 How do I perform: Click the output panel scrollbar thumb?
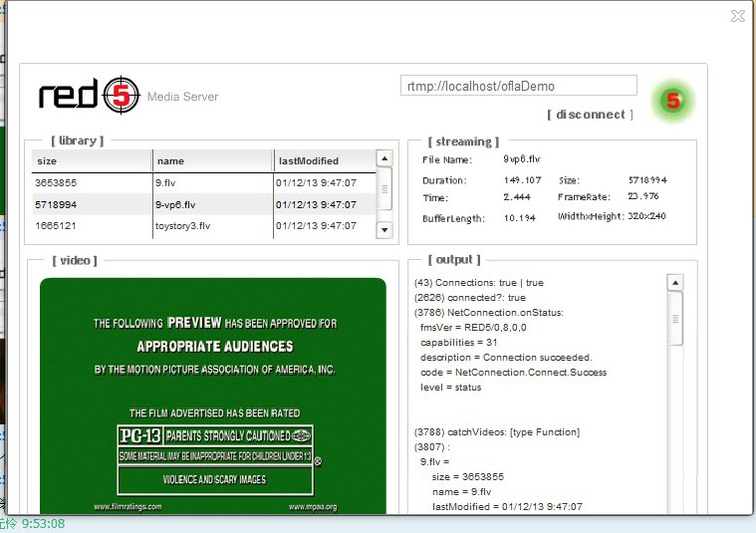[x=675, y=319]
